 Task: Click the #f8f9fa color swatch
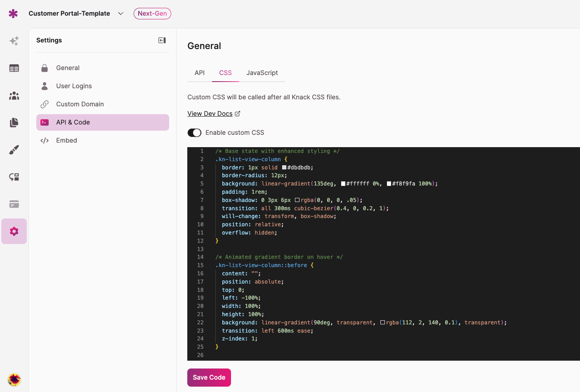(389, 184)
